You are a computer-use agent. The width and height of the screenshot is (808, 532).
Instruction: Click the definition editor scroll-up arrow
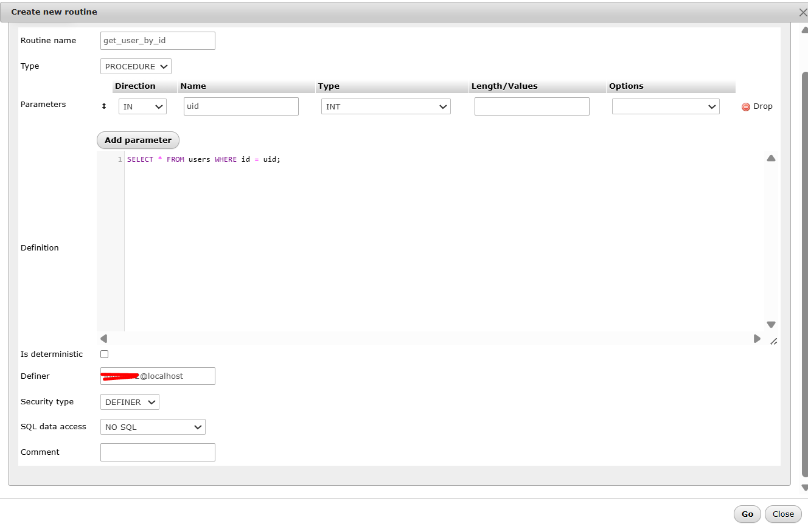pyautogui.click(x=771, y=158)
